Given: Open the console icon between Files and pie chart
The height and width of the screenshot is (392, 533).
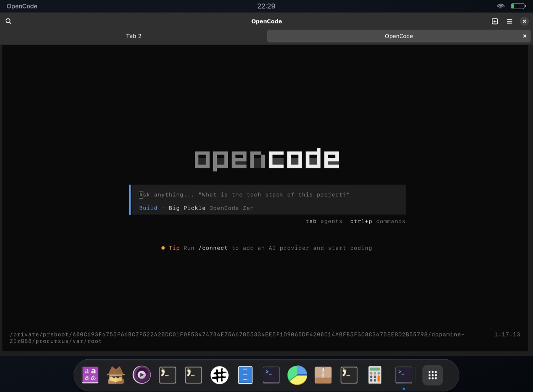Looking at the screenshot, I should 271,375.
